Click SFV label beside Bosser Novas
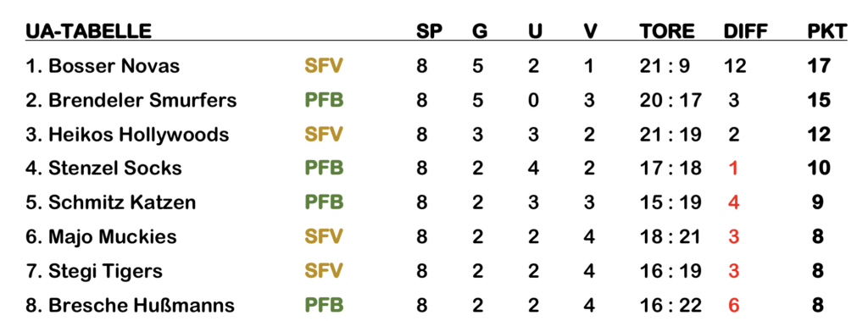The image size is (868, 321). [324, 66]
